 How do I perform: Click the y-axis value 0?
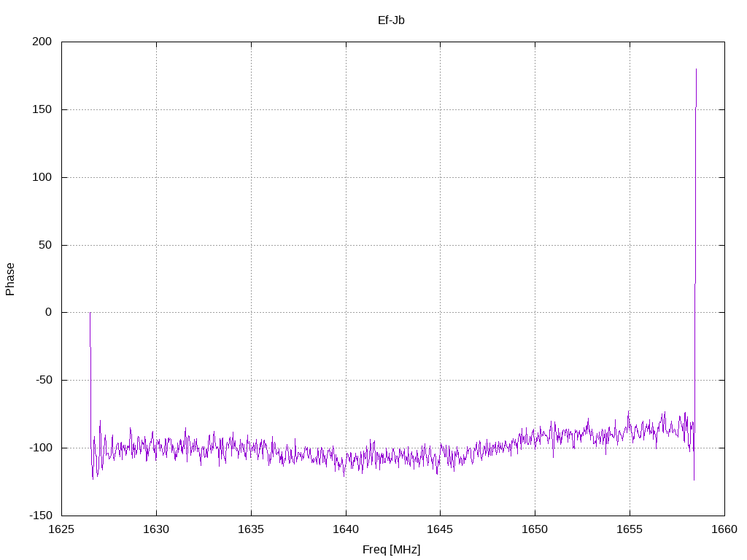[49, 312]
